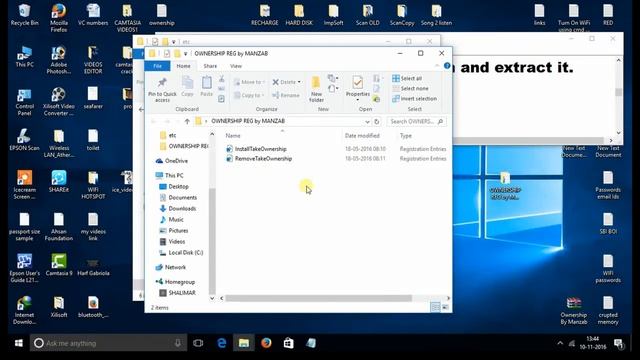640x360 pixels.
Task: Open Firefox from the taskbar
Action: click(266, 343)
